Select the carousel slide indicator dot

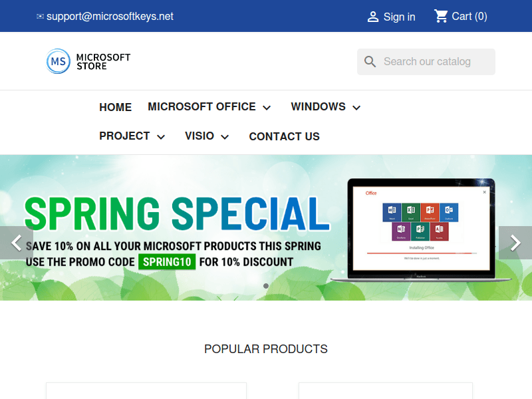pos(266,286)
